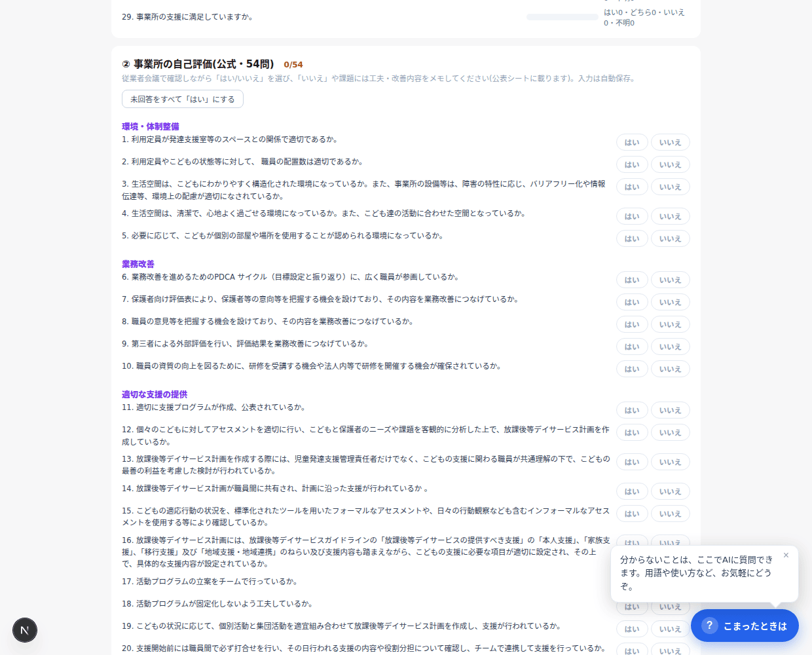Pick はい for question 5 個別の部屋

632,238
